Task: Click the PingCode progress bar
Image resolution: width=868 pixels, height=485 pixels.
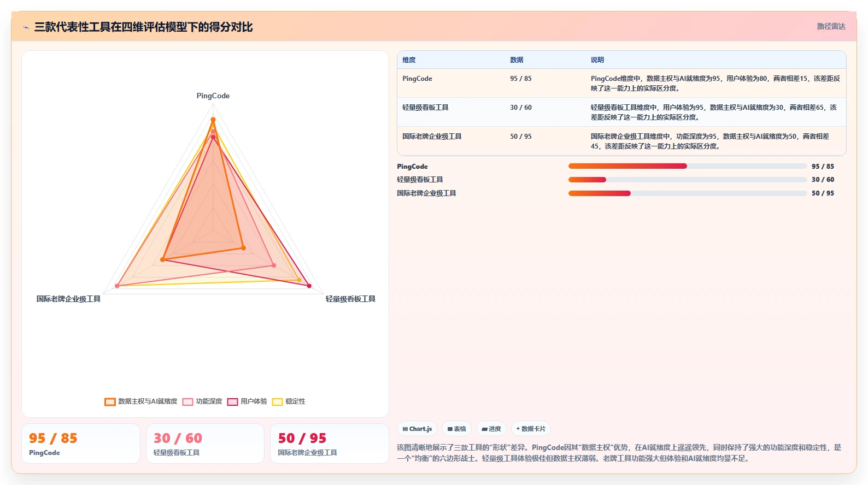Action: coord(688,166)
